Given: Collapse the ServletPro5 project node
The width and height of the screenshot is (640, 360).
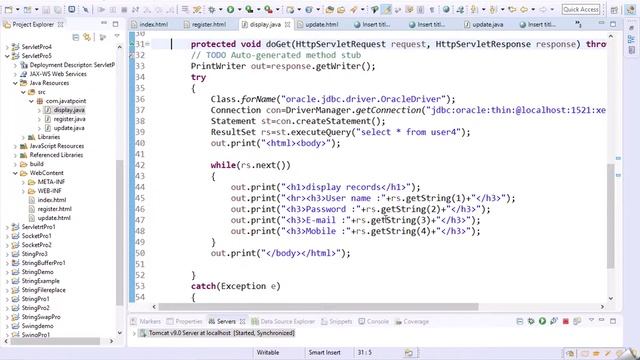Looking at the screenshot, I should click(7, 56).
